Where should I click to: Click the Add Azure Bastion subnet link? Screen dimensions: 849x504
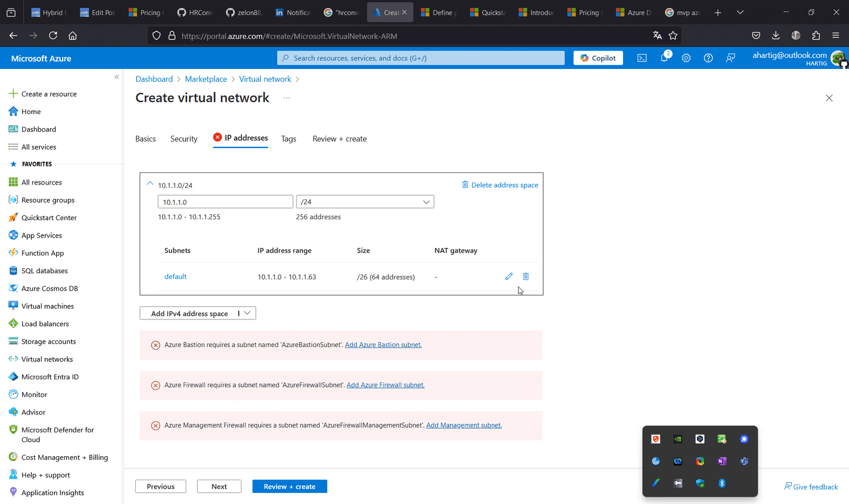[x=383, y=344]
